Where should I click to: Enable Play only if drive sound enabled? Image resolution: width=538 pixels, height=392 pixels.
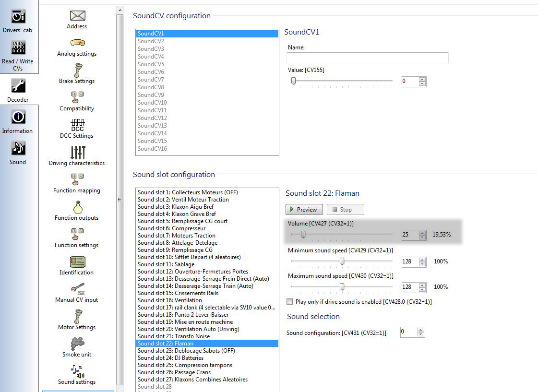tap(289, 302)
